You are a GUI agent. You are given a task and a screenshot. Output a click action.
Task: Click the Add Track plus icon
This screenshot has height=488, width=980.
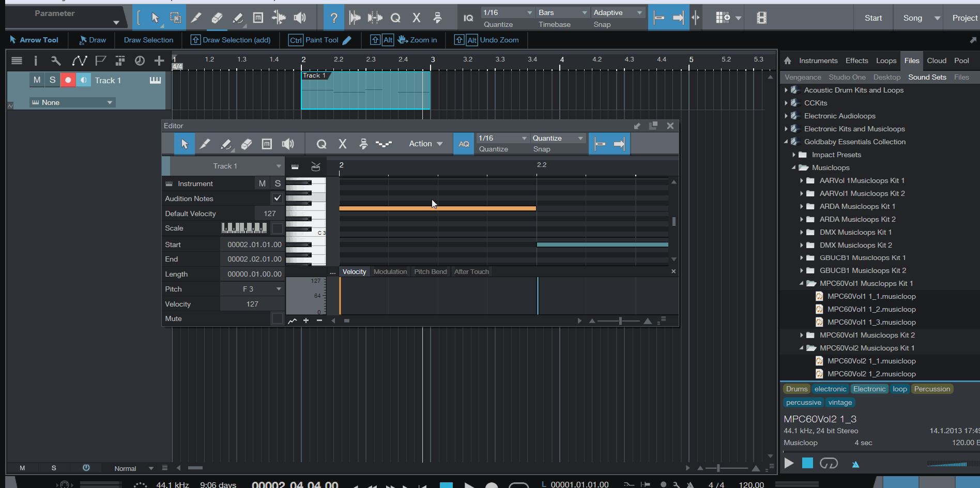click(x=159, y=61)
